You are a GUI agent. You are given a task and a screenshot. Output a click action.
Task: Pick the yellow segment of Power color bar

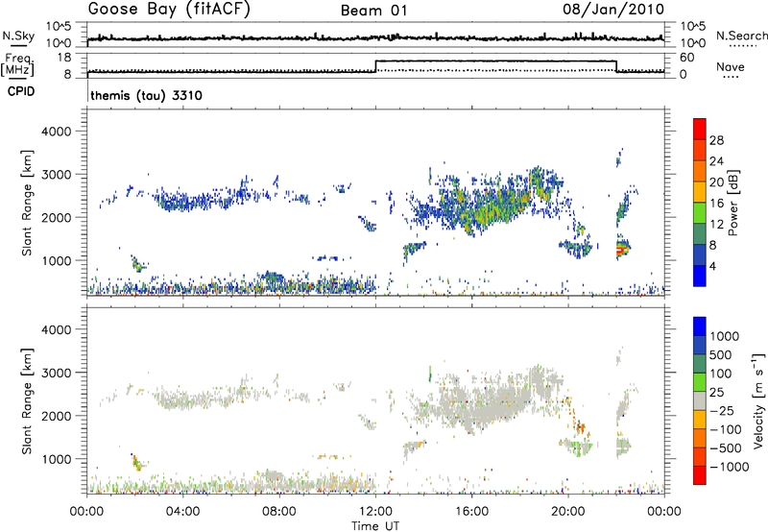[x=700, y=192]
